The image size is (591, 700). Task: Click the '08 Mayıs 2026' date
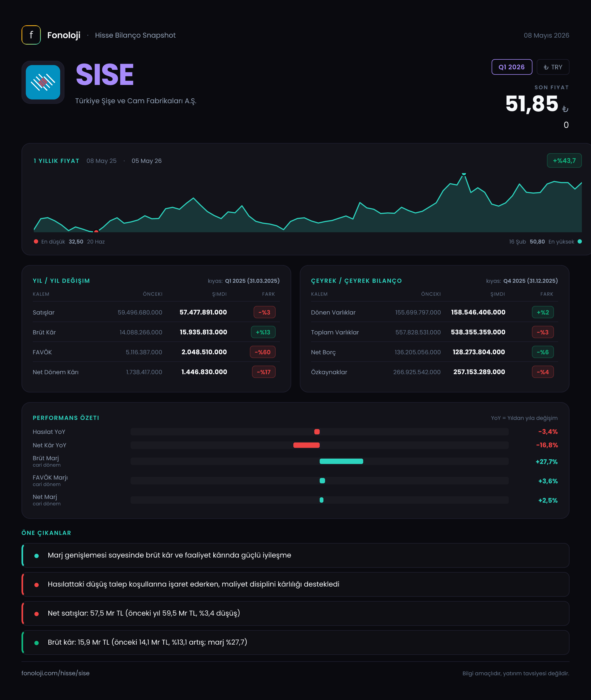tap(546, 35)
